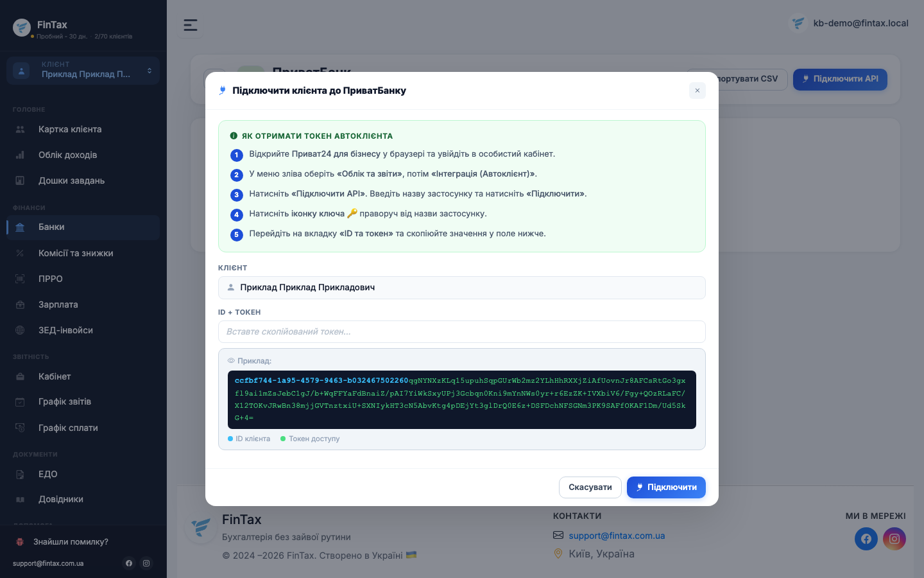The width and height of the screenshot is (924, 578).
Task: Click the plug icon in dialog title
Action: coord(222,91)
